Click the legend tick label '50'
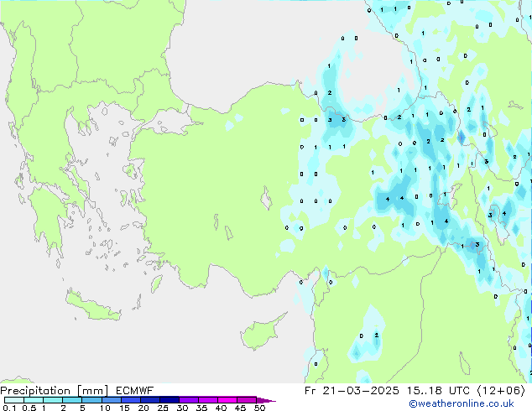Viewport: 532px width, 411px height. tap(259, 408)
